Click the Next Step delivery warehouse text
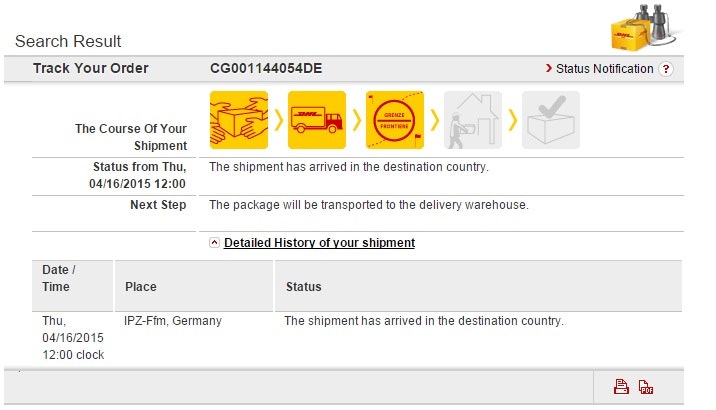Screen dimensions: 716x410 [x=368, y=205]
